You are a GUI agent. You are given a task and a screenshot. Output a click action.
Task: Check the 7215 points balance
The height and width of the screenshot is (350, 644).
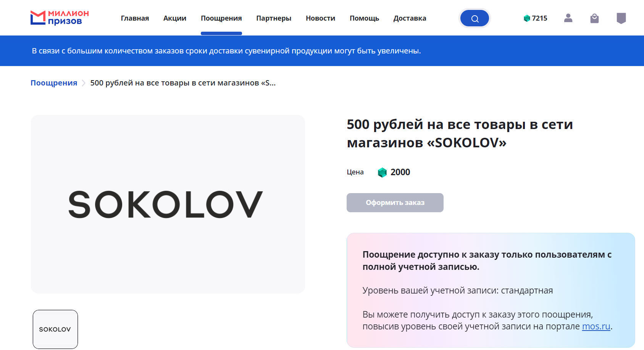(x=536, y=18)
